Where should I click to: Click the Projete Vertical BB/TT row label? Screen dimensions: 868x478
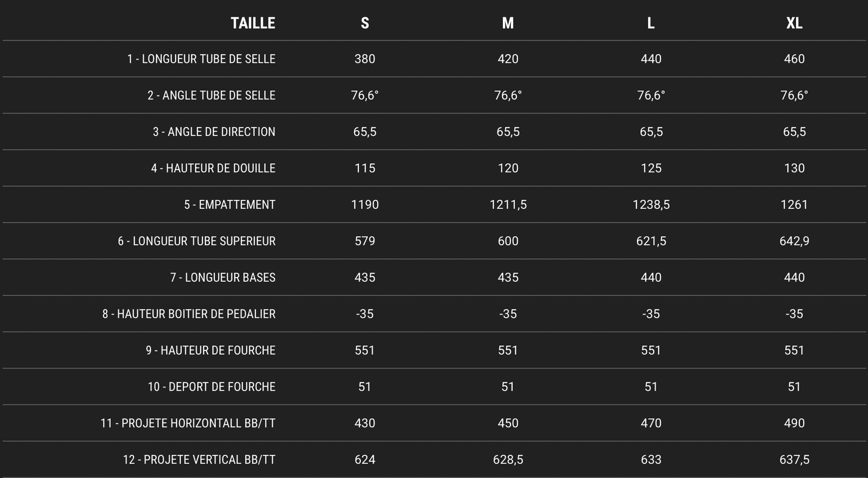pos(199,459)
